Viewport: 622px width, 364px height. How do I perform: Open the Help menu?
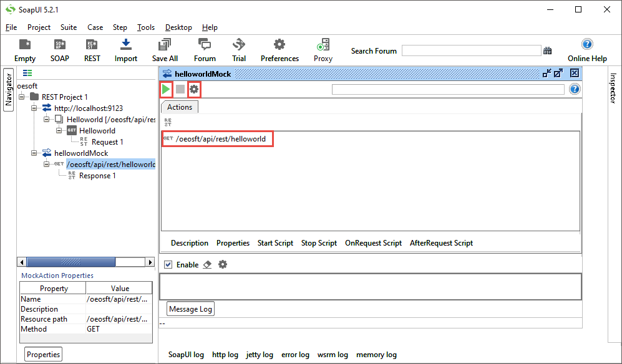[210, 27]
